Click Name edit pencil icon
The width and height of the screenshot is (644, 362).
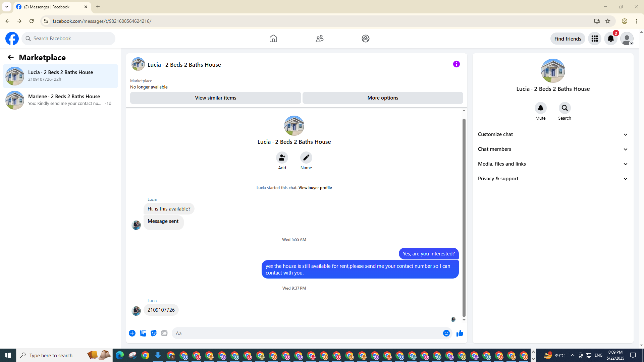306,158
